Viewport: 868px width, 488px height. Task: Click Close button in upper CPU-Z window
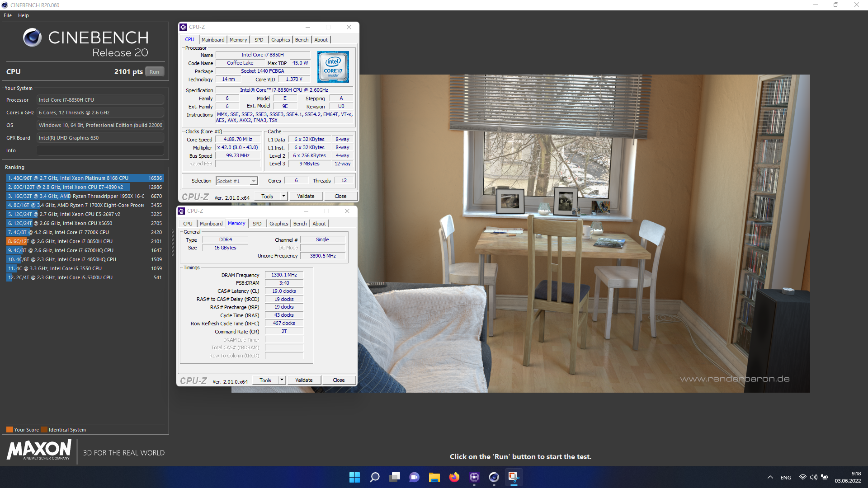click(x=340, y=197)
